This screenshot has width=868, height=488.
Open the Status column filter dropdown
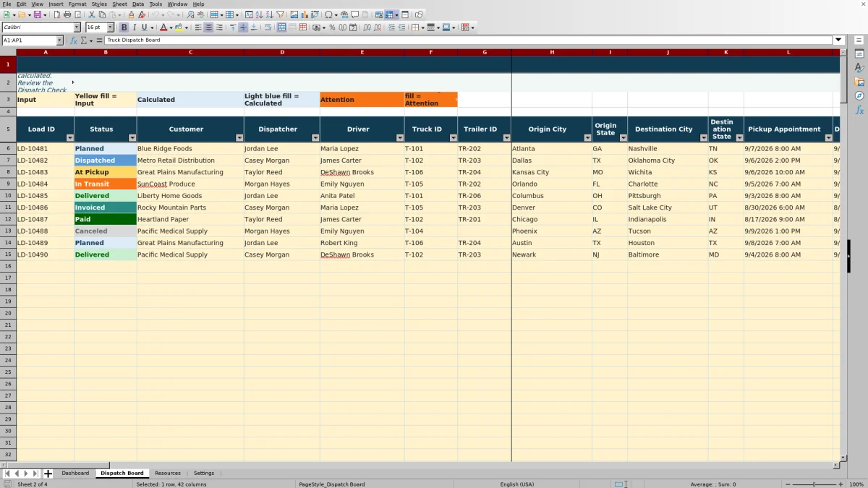pos(132,137)
